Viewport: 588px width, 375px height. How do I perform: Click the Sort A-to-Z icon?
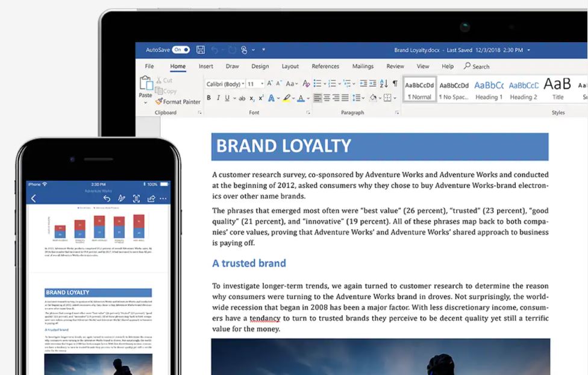384,83
